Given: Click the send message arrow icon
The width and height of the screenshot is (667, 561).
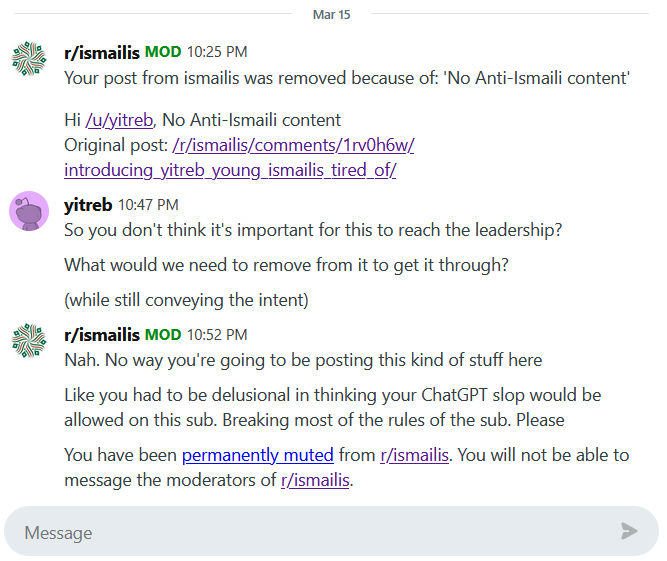Looking at the screenshot, I should pyautogui.click(x=629, y=531).
